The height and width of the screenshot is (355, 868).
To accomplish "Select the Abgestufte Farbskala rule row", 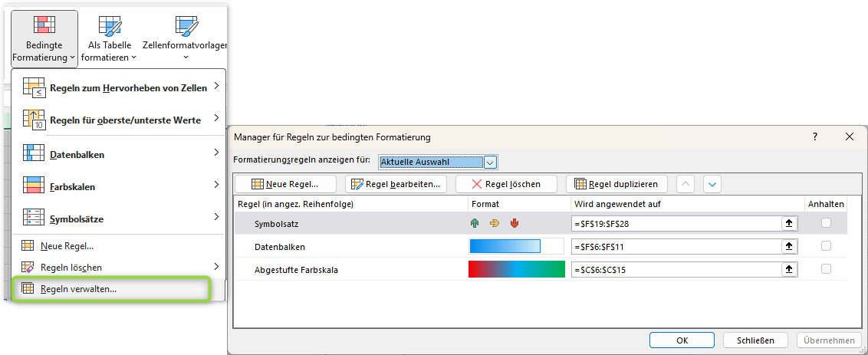I will (541, 270).
